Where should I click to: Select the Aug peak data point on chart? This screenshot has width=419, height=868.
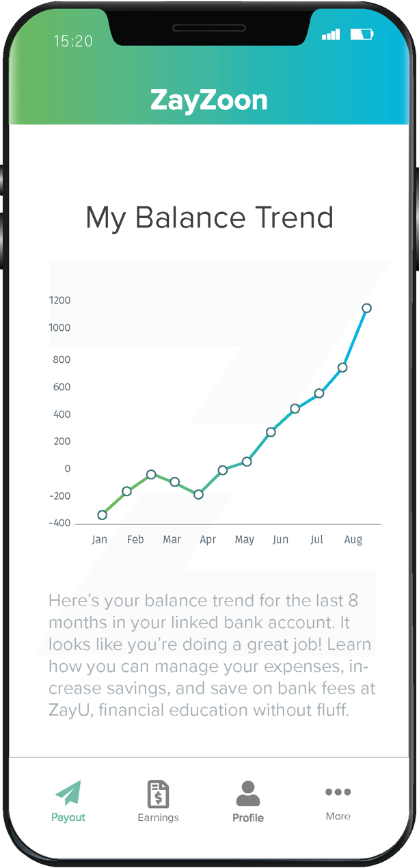[x=366, y=308]
